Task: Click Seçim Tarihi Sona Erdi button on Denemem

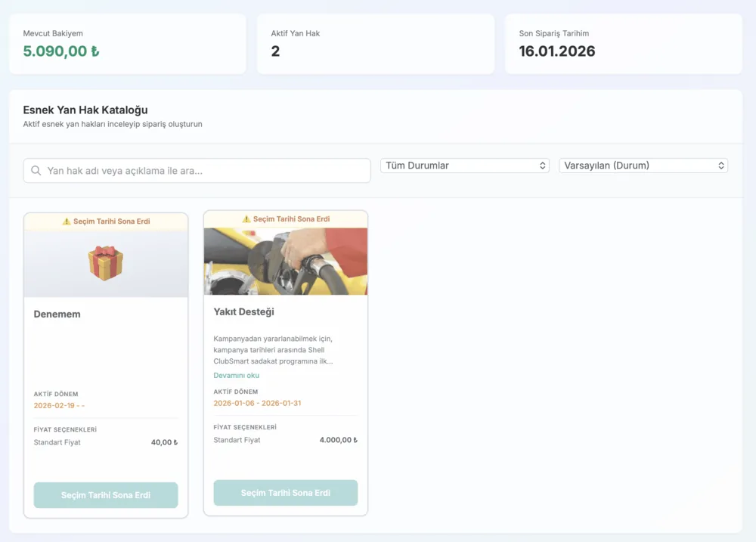Action: coord(106,495)
